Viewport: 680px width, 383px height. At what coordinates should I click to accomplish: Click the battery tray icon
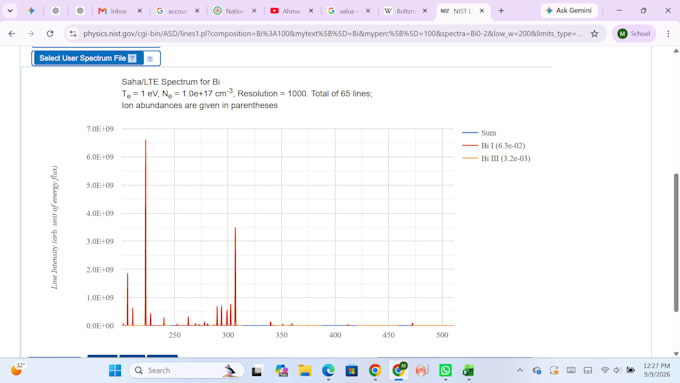631,370
